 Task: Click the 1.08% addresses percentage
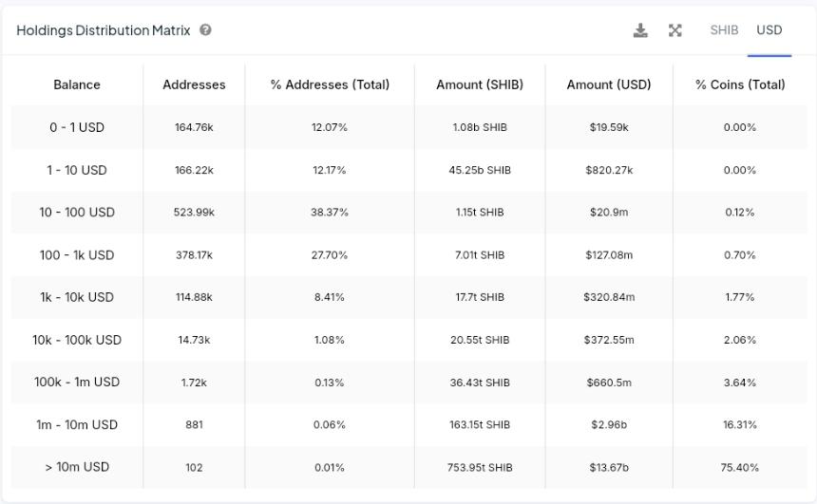(x=330, y=340)
